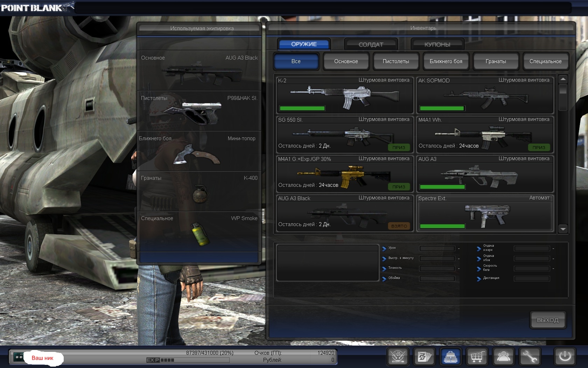
Task: Filter weapons by Ближнего боя
Action: click(446, 61)
